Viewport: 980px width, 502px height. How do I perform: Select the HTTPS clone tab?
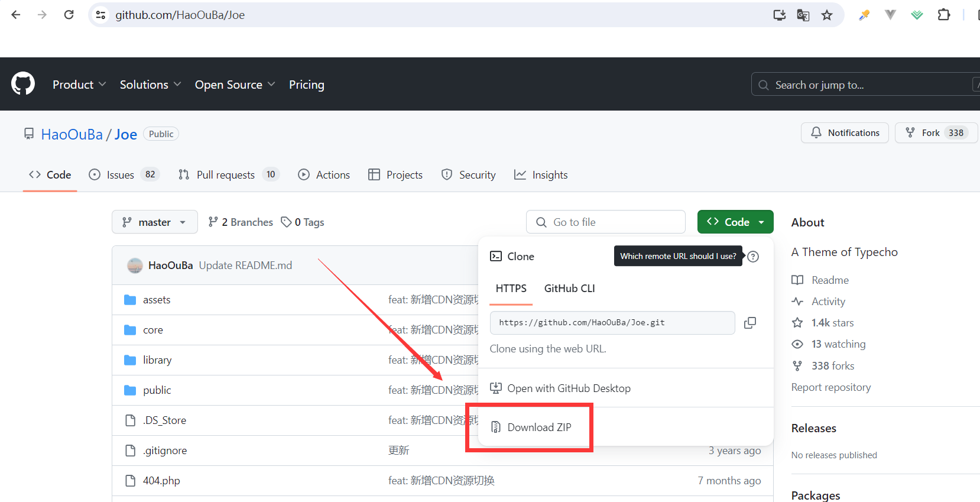point(511,289)
